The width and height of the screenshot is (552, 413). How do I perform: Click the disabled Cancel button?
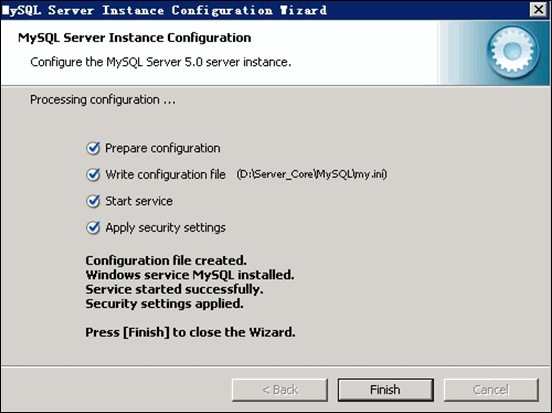point(491,390)
